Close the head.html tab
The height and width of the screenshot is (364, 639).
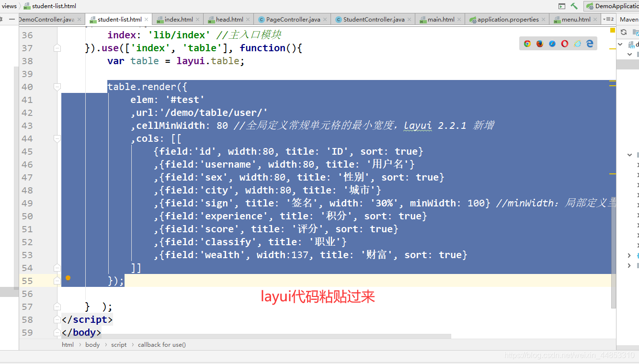tap(248, 20)
